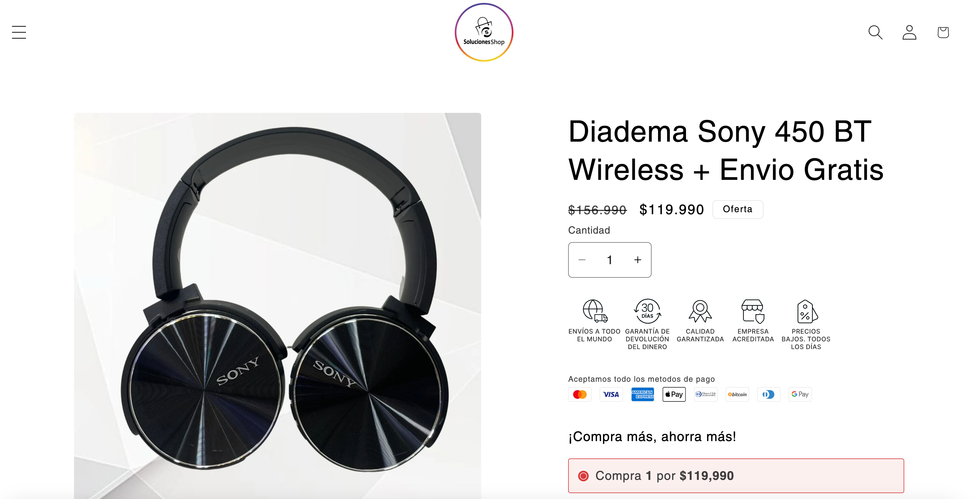Open the hamburger navigation menu

[19, 32]
